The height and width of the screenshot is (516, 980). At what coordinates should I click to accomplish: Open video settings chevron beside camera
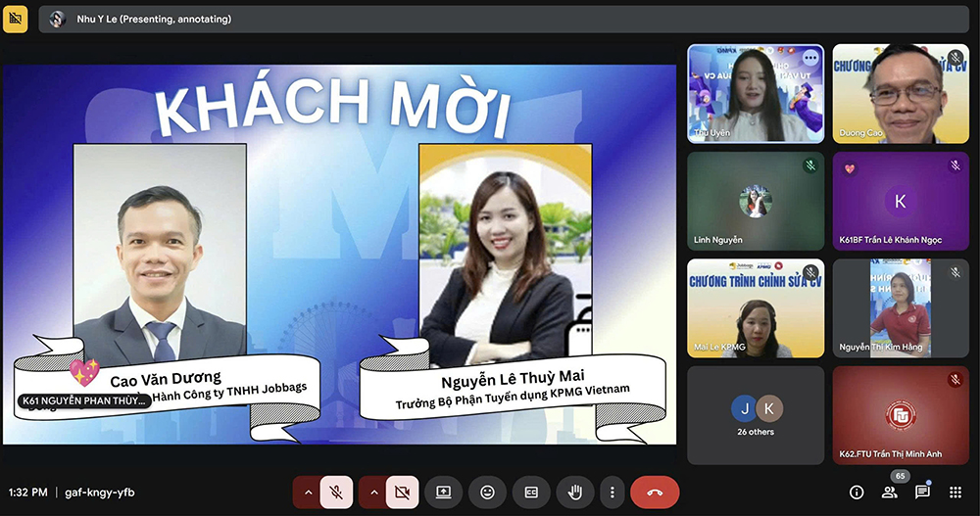[x=373, y=493]
